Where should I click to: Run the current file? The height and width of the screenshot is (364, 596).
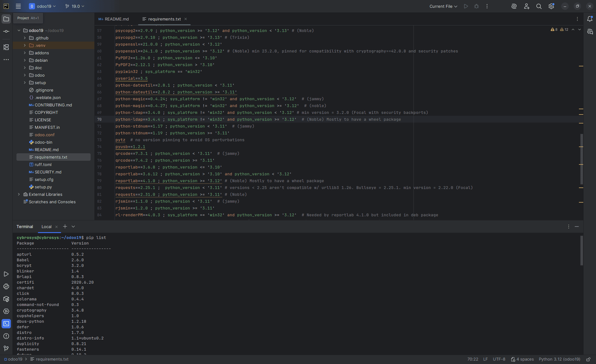[466, 6]
